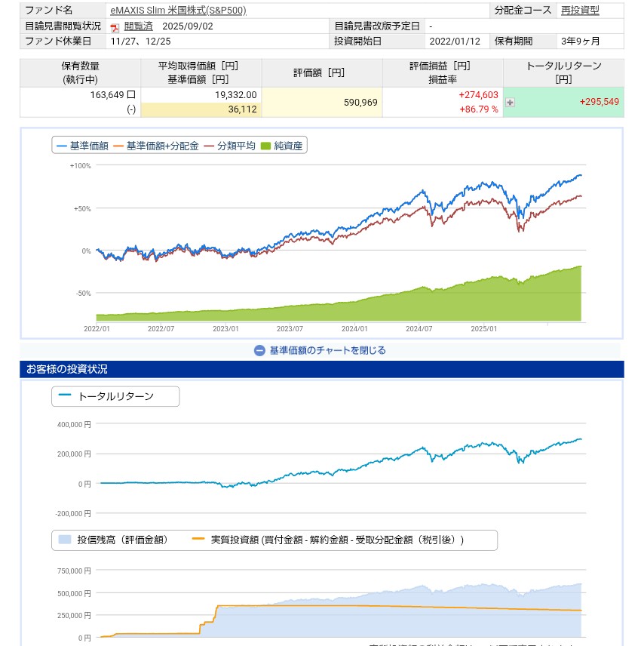Click the orange line marker for 基準価額+分配金
Screen dimensions: 644x646
pyautogui.click(x=118, y=146)
